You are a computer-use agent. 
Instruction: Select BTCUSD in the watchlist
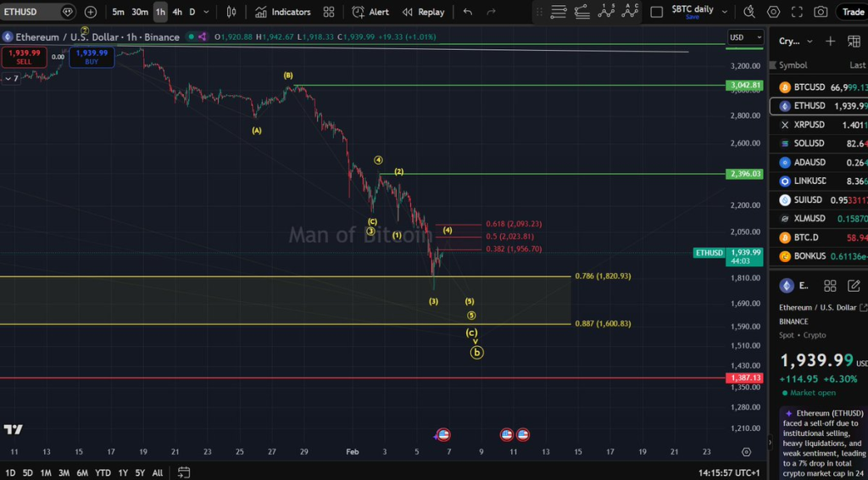coord(820,87)
